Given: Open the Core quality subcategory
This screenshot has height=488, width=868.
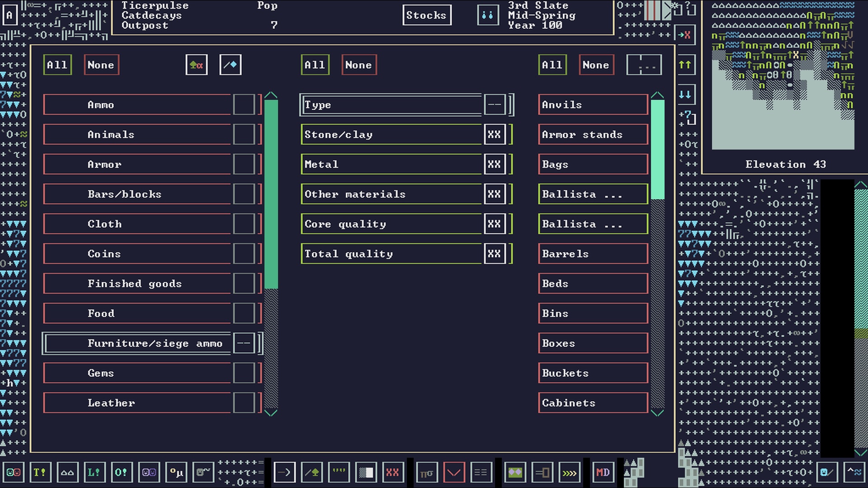Looking at the screenshot, I should (x=391, y=224).
